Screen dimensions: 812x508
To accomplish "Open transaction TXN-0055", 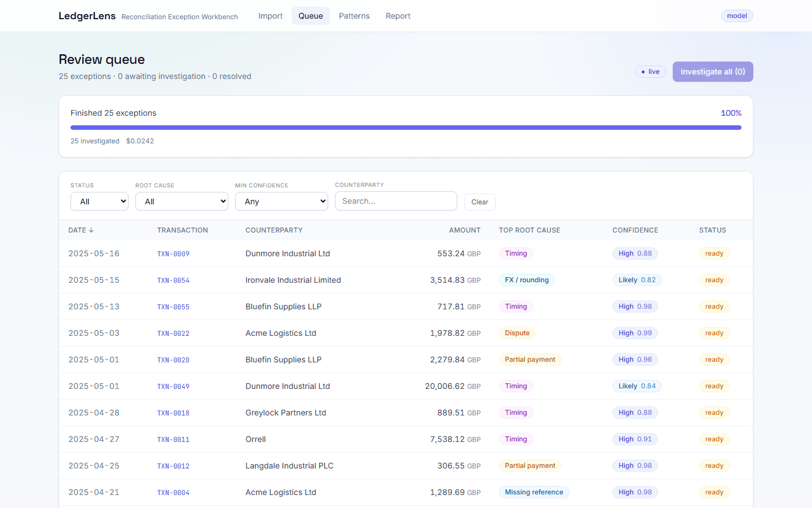I will (173, 307).
